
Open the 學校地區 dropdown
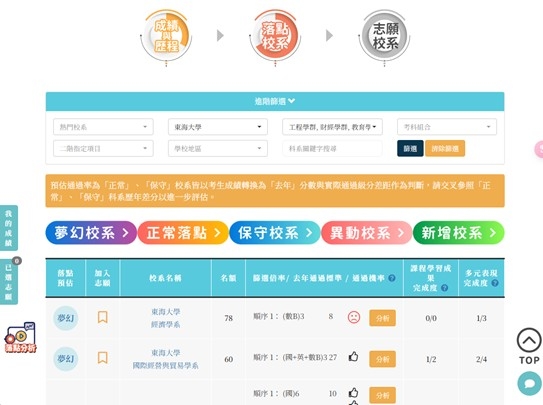(x=218, y=148)
